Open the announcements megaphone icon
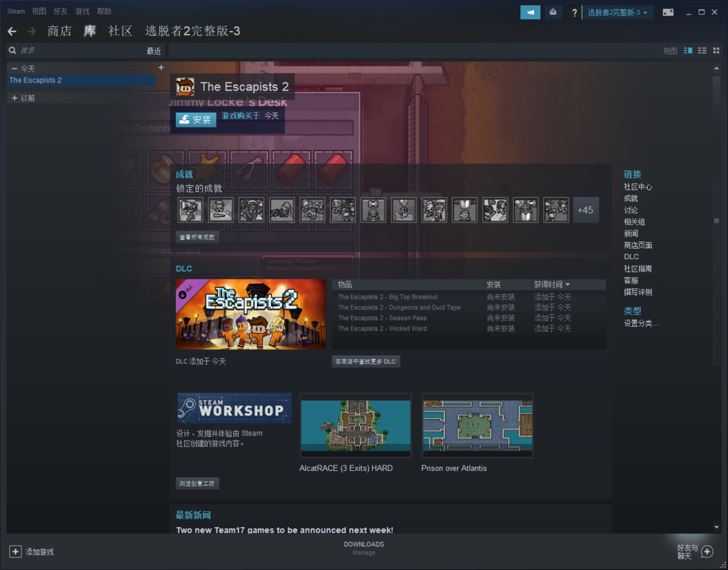The height and width of the screenshot is (570, 728). click(530, 12)
